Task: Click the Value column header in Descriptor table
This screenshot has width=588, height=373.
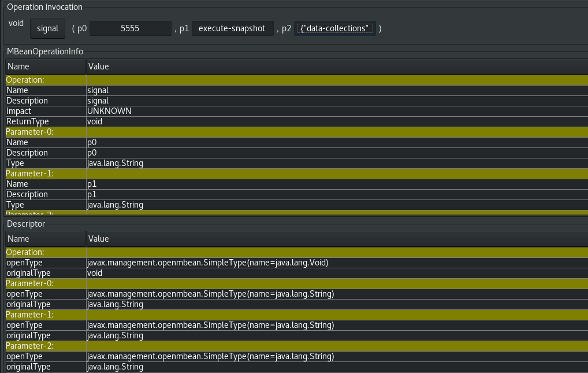Action: click(x=98, y=239)
